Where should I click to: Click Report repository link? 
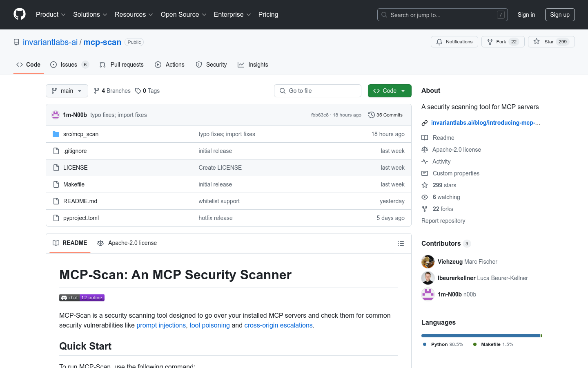point(443,221)
